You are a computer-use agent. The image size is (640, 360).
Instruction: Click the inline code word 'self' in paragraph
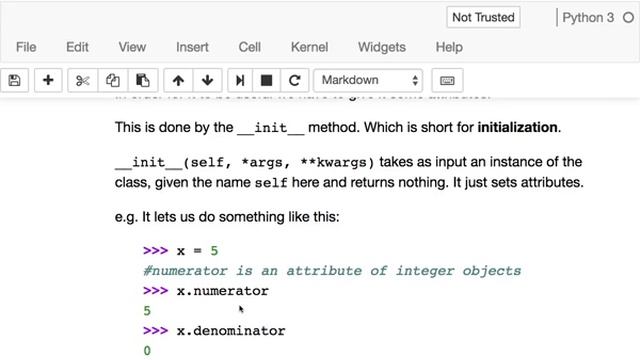271,182
